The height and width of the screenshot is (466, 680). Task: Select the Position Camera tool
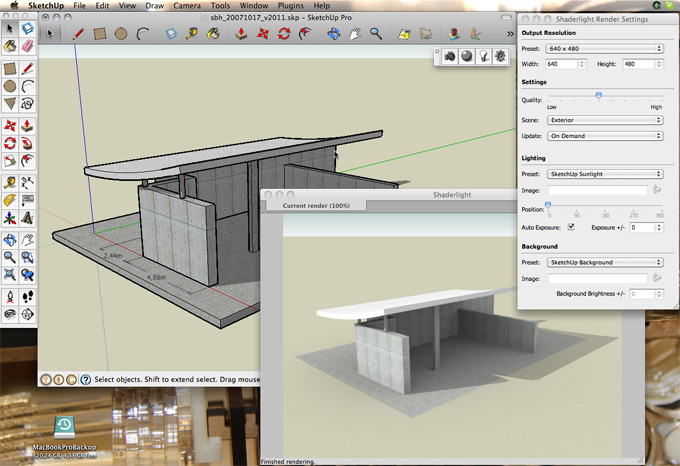click(x=10, y=297)
